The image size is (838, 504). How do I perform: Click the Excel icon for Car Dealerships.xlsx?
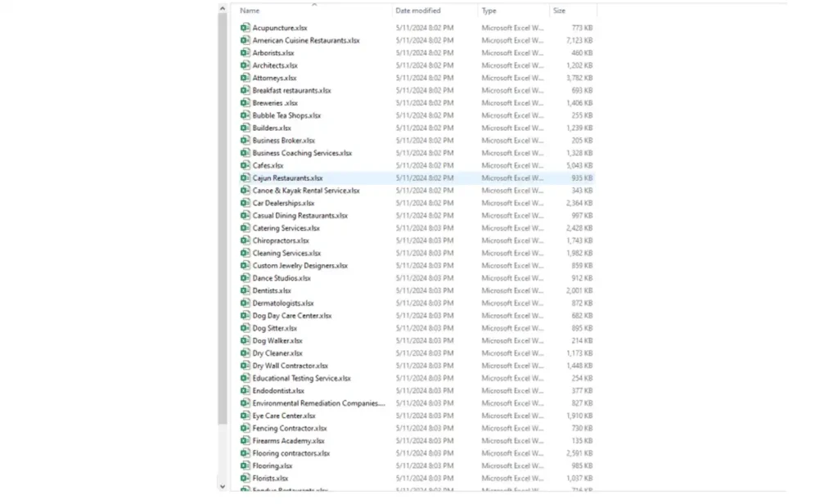(x=245, y=203)
